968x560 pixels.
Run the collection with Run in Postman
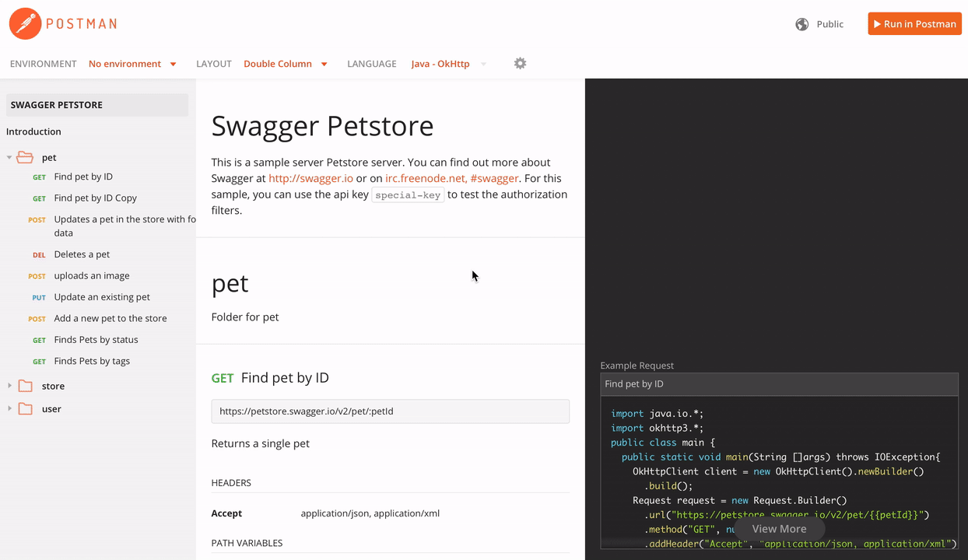914,24
